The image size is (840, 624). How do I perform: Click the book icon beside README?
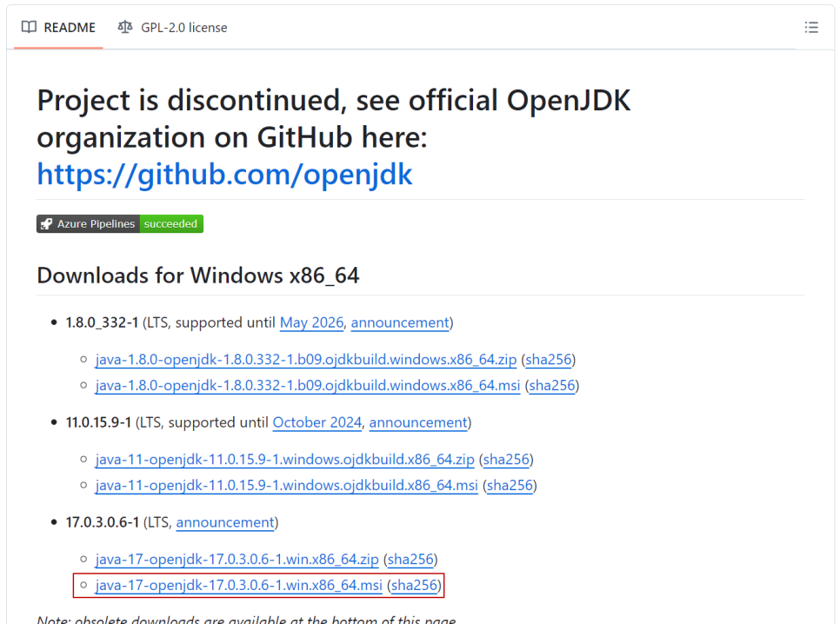(x=29, y=27)
